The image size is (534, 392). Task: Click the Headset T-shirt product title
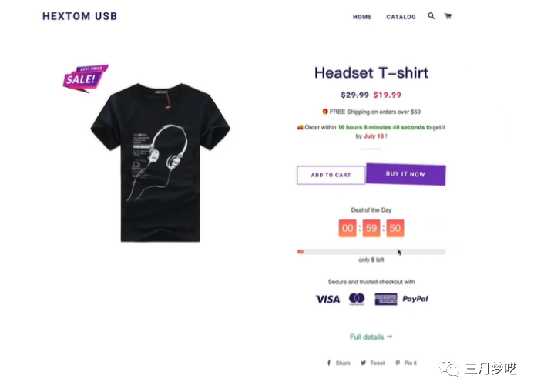[x=371, y=73]
